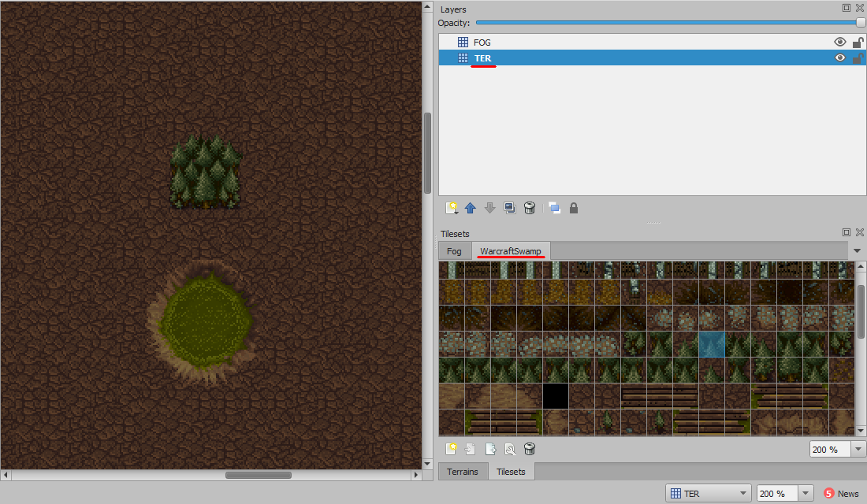The image size is (867, 504).
Task: Click the tileset view scroll-down arrow
Action: tap(861, 431)
